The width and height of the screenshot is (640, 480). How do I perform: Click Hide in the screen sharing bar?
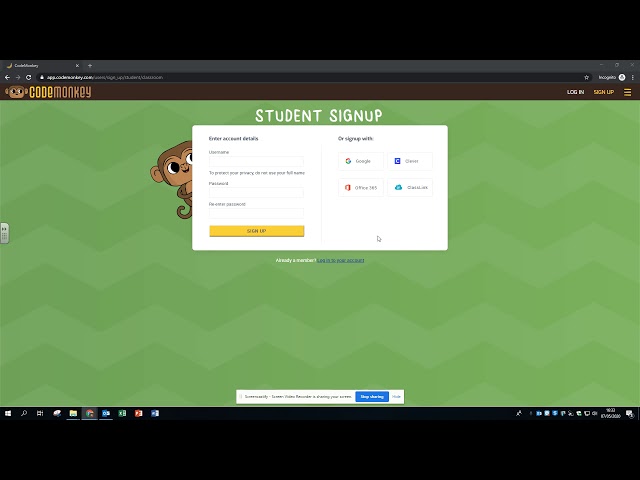(x=396, y=397)
